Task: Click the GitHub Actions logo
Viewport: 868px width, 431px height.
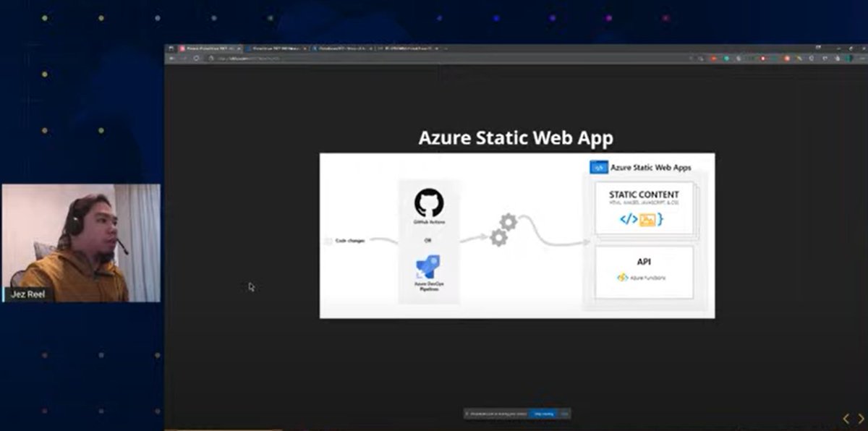Action: coord(428,202)
